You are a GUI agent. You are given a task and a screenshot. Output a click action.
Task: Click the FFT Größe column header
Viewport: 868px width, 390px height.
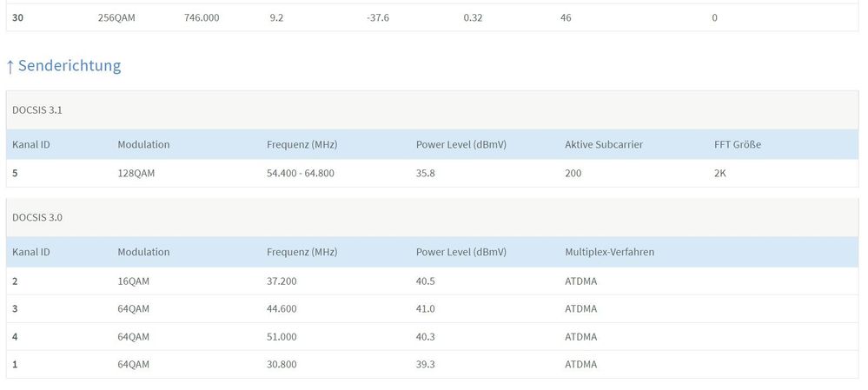point(737,144)
